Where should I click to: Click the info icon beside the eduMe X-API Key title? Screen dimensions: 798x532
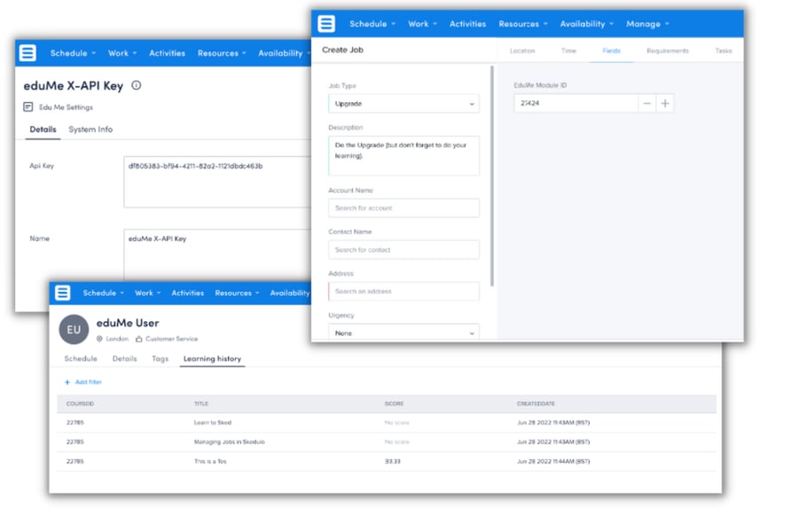[x=137, y=85]
